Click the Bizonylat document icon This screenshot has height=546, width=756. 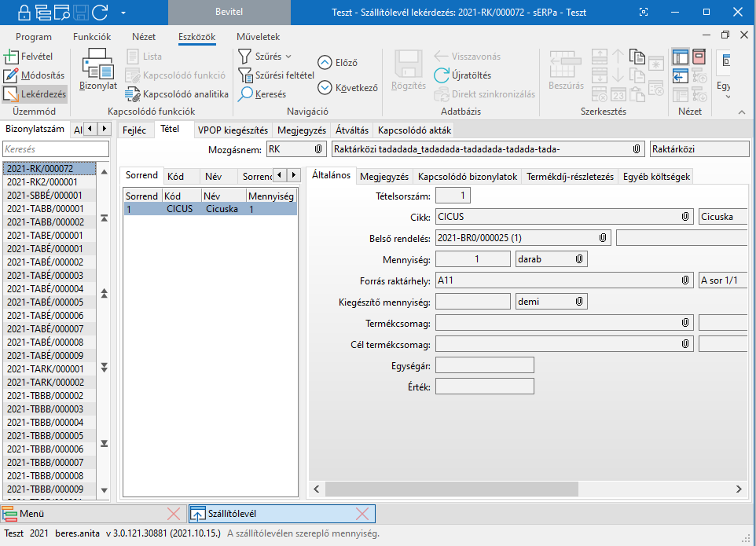(98, 64)
